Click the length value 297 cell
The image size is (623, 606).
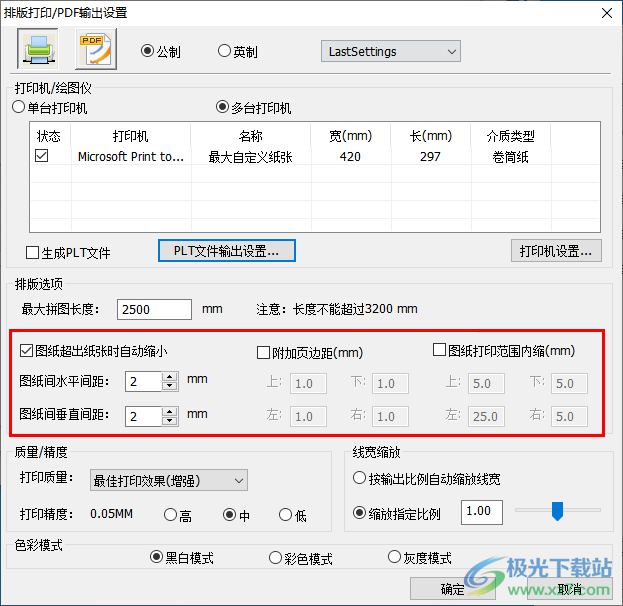pyautogui.click(x=431, y=157)
